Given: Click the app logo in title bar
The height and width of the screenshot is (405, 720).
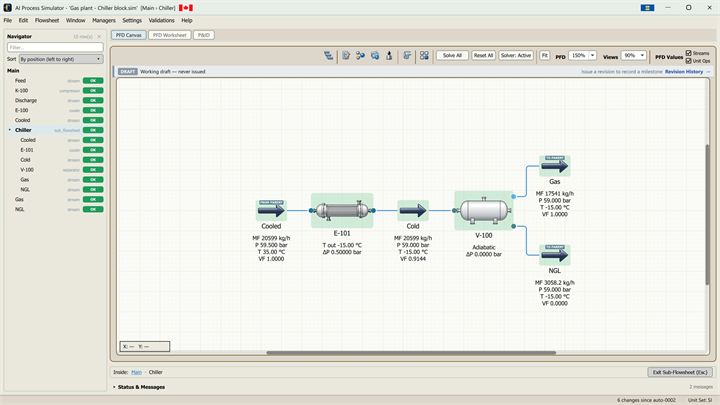Looking at the screenshot, I should 7,8.
